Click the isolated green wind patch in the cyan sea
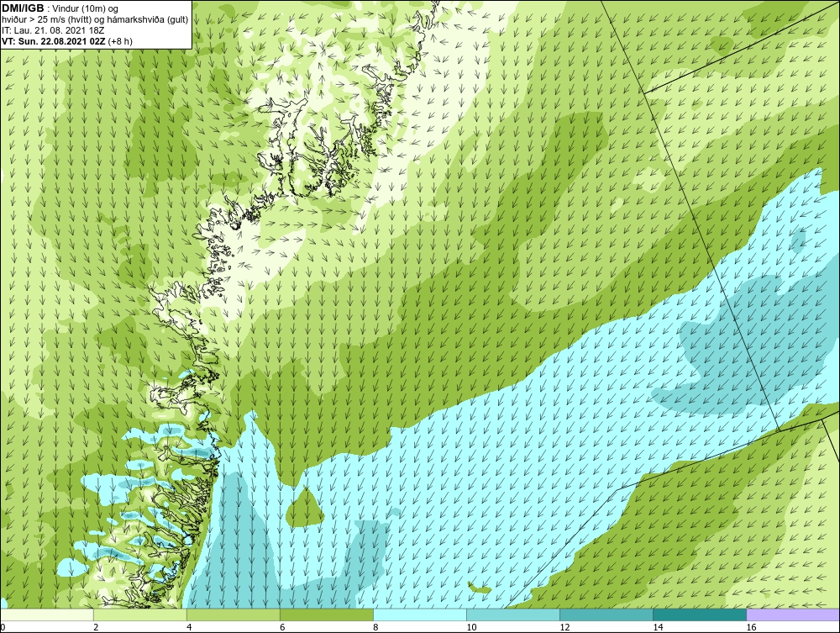The width and height of the screenshot is (840, 633). pyautogui.click(x=306, y=508)
